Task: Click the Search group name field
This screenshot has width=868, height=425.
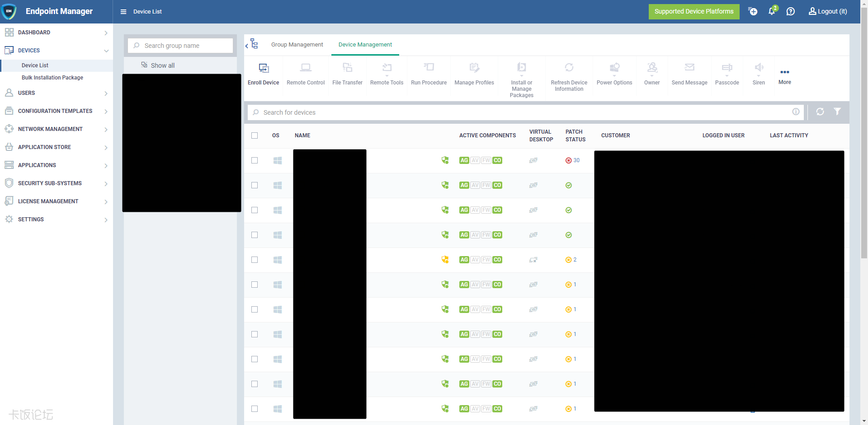Action: [180, 46]
